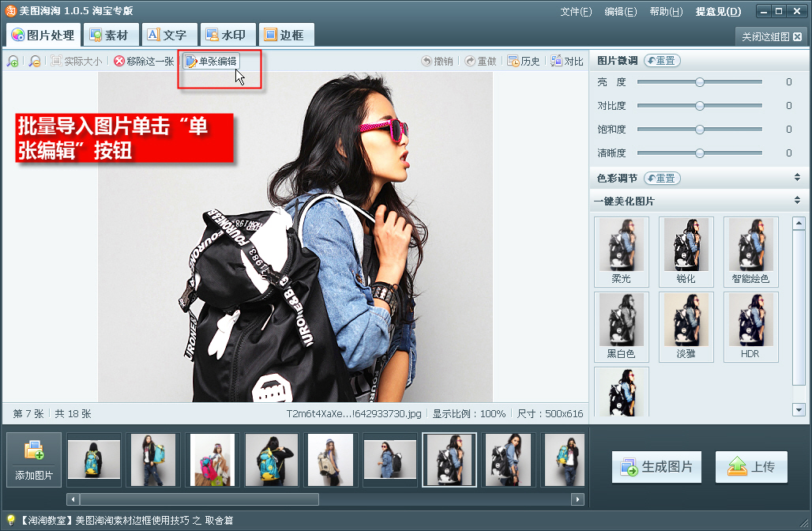Minimize the 美图淘淘 window
812x531 pixels.
pos(764,11)
